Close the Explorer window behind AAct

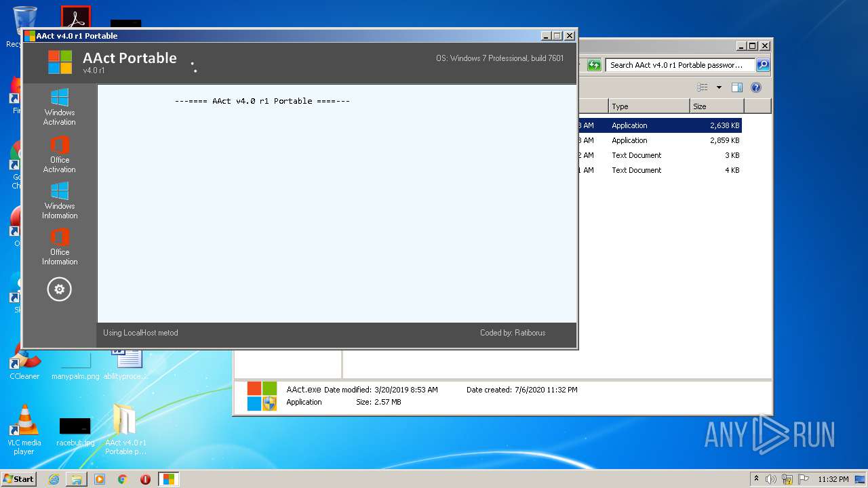[765, 46]
